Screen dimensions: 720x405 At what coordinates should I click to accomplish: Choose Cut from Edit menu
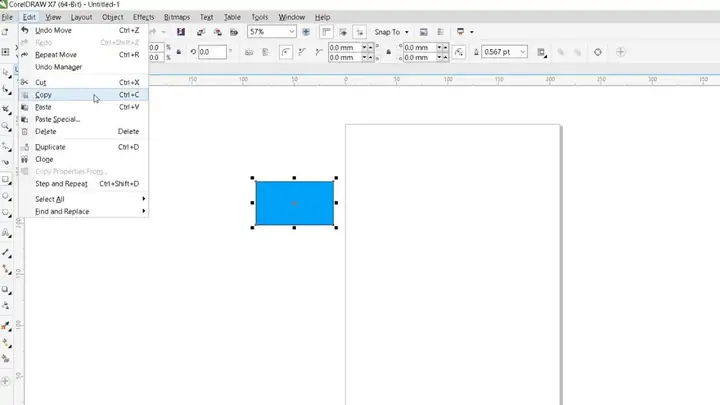pos(84,82)
